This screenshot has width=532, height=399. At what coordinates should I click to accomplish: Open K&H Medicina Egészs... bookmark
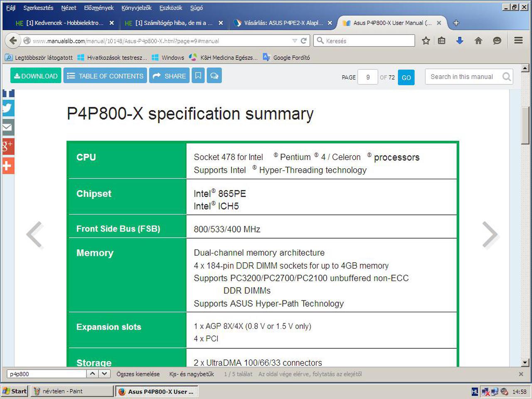coord(223,57)
